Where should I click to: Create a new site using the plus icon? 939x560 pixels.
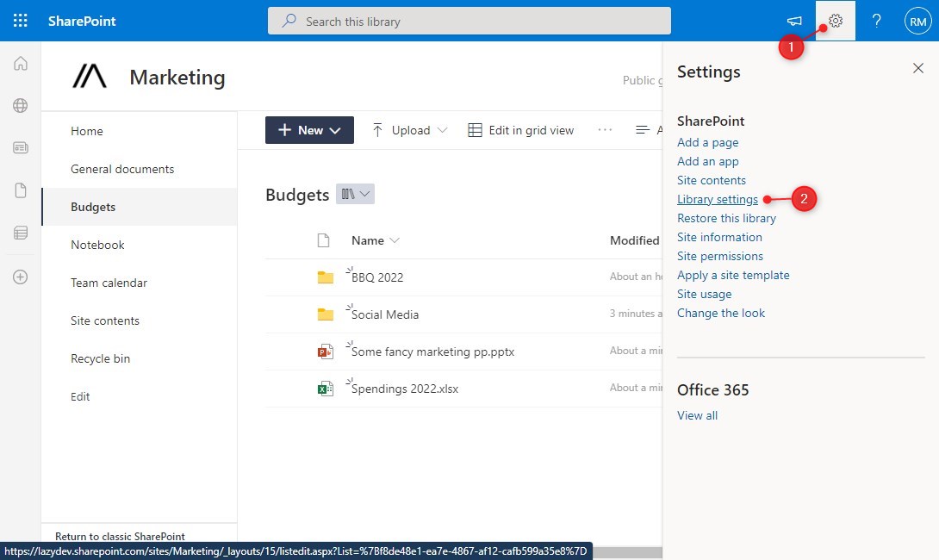pyautogui.click(x=19, y=277)
